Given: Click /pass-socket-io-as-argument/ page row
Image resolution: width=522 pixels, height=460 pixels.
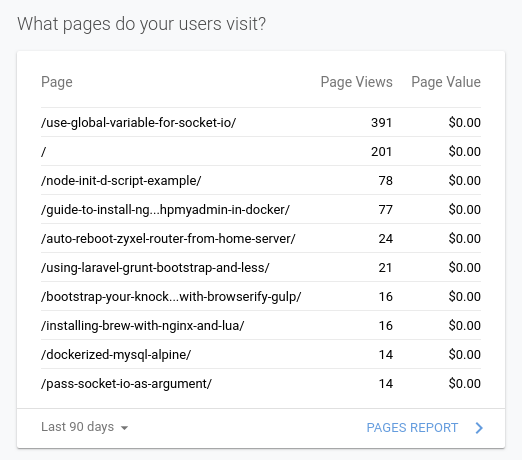Looking at the screenshot, I should [x=261, y=383].
